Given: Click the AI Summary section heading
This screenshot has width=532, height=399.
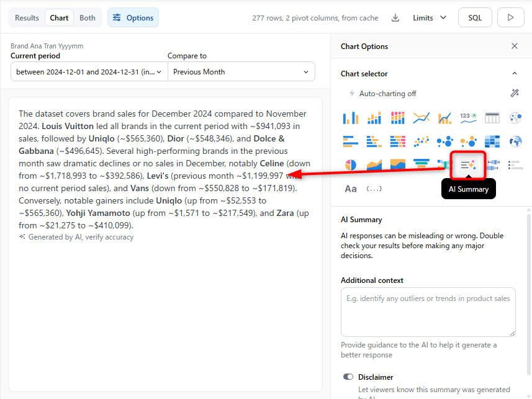Looking at the screenshot, I should (361, 220).
